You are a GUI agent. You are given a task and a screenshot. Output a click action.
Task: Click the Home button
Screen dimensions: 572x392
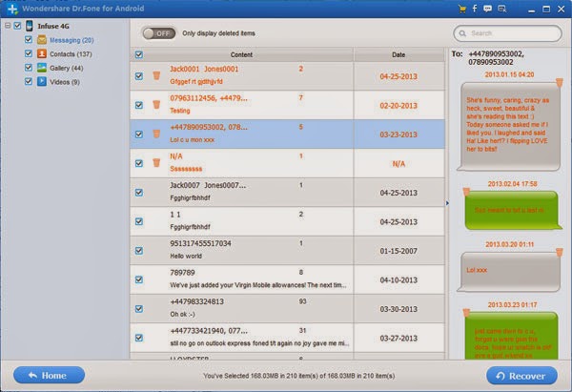(50, 375)
